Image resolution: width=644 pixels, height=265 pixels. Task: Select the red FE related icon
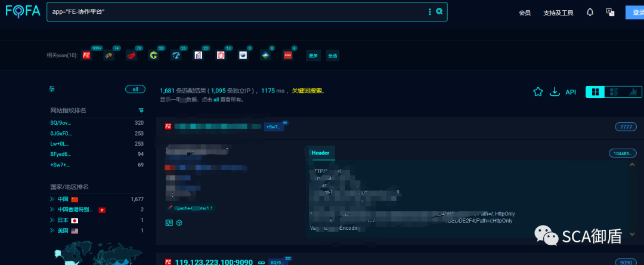coord(86,56)
